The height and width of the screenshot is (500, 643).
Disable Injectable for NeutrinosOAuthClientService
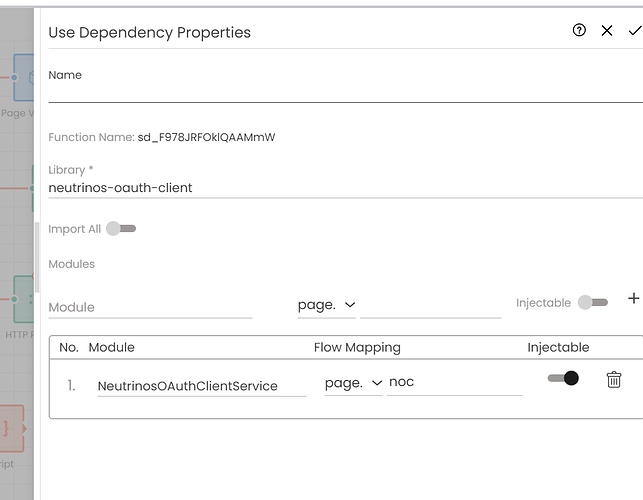[x=563, y=378]
